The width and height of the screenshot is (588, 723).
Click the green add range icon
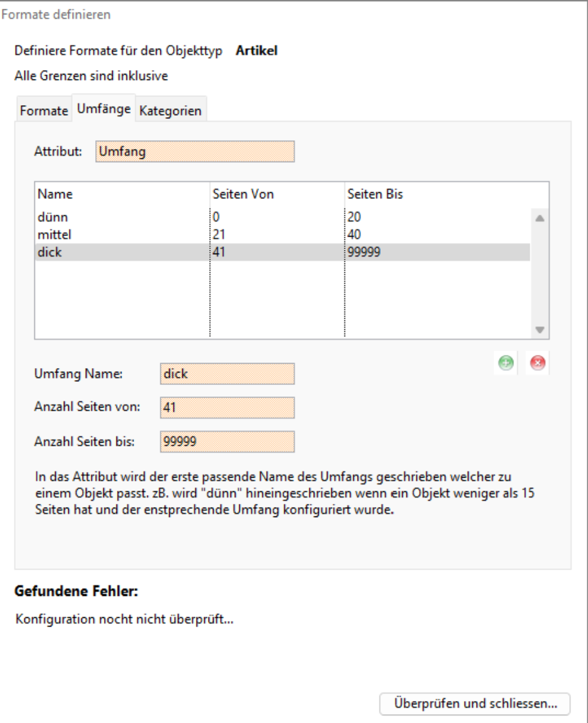[507, 364]
